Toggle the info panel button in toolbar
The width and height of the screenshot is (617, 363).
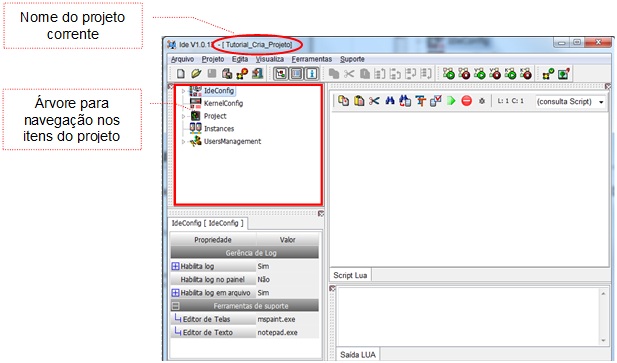(312, 74)
